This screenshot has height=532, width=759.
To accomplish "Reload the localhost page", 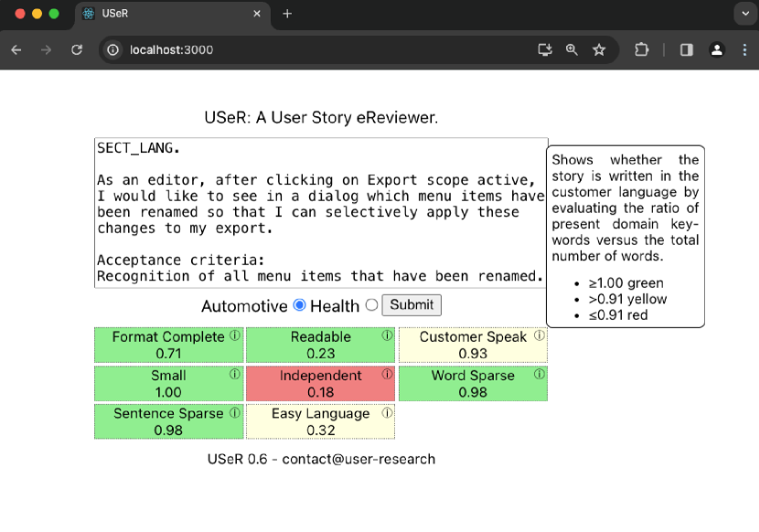I will [x=77, y=49].
